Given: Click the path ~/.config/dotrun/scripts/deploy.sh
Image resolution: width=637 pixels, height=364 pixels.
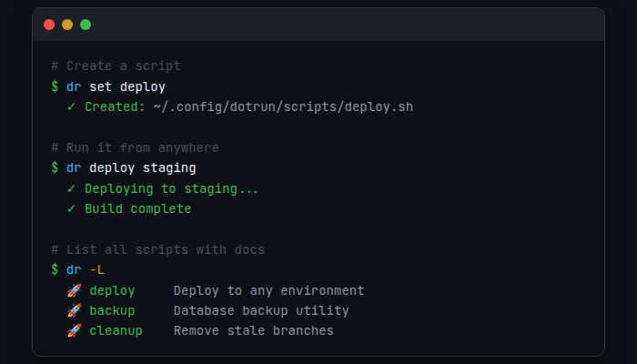Looking at the screenshot, I should [283, 106].
